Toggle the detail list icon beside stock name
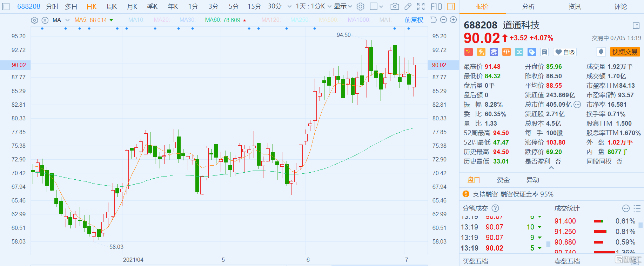This screenshot has height=266, width=644. tap(636, 25)
